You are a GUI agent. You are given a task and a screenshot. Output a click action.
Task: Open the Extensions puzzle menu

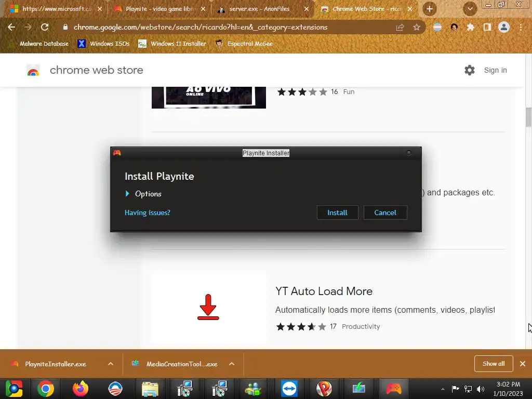(x=471, y=27)
